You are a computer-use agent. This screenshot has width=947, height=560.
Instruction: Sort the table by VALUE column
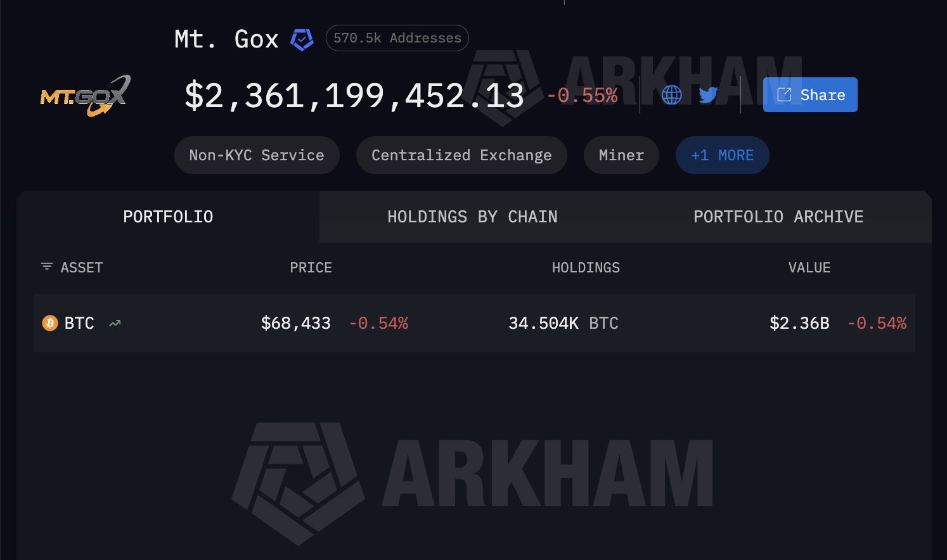809,267
